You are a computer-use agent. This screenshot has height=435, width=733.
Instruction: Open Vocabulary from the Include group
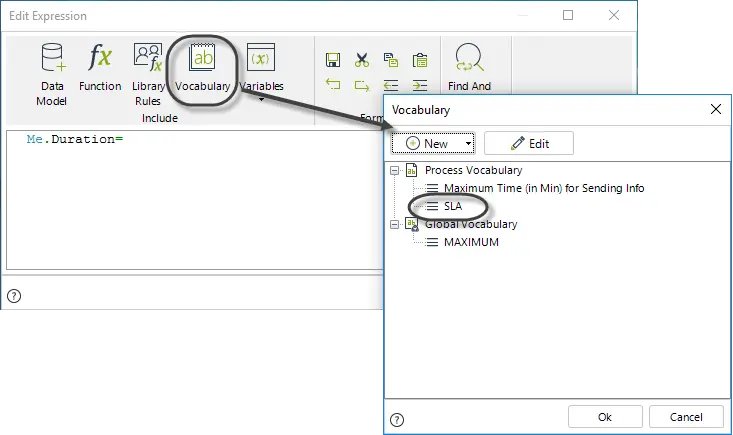(x=202, y=68)
